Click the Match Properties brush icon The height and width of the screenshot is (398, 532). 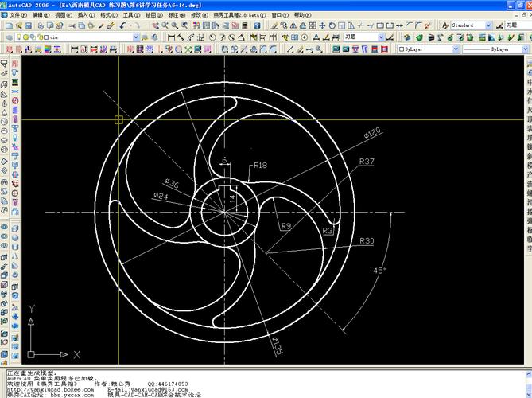[x=108, y=25]
